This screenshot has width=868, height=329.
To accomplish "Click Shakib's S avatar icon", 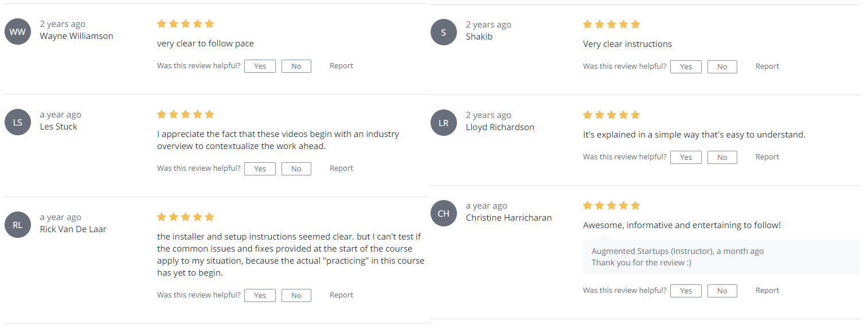I will [x=444, y=32].
